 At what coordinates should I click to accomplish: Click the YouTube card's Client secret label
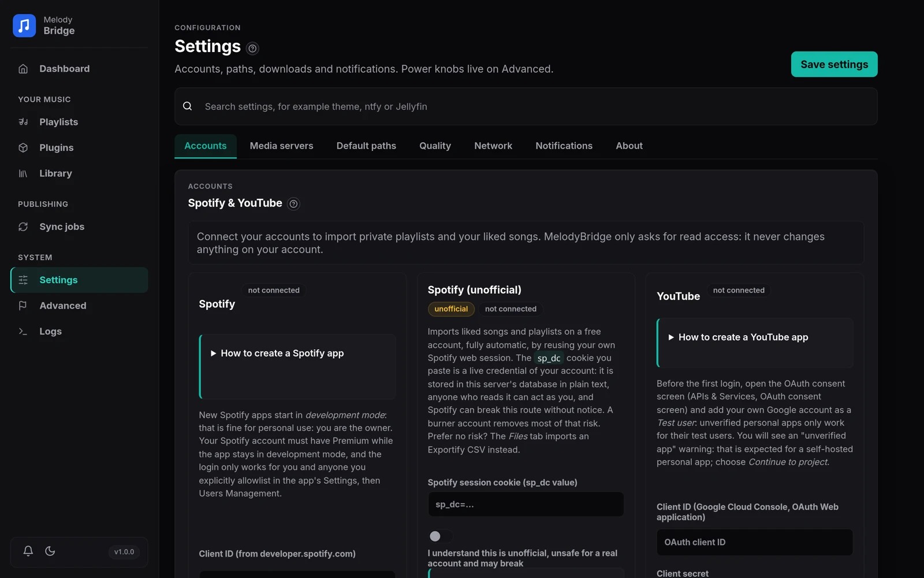tap(683, 573)
